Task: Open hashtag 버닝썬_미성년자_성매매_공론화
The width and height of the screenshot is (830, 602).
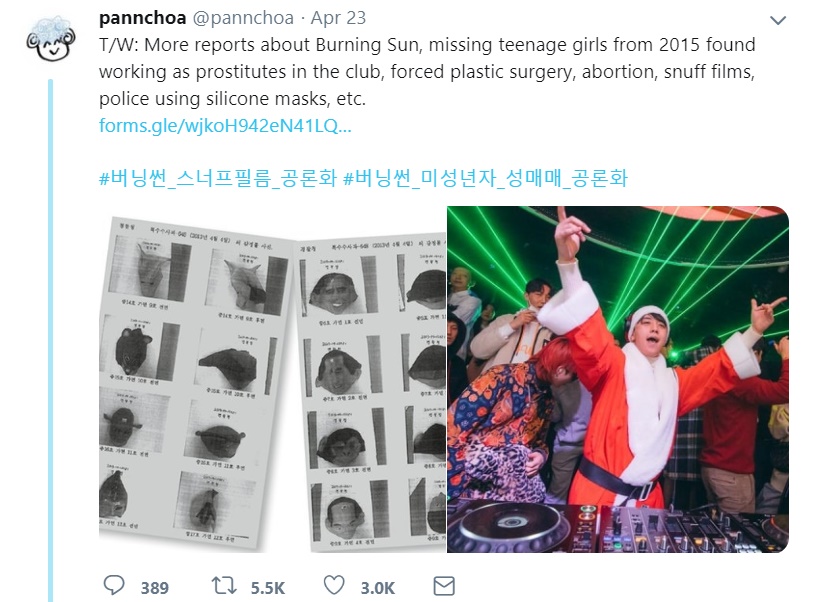Action: 485,178
